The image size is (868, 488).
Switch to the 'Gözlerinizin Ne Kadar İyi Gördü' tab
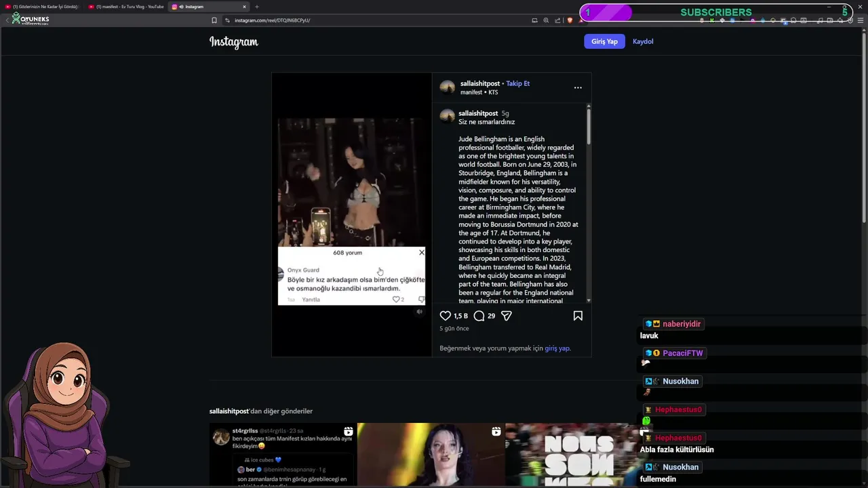click(x=42, y=7)
